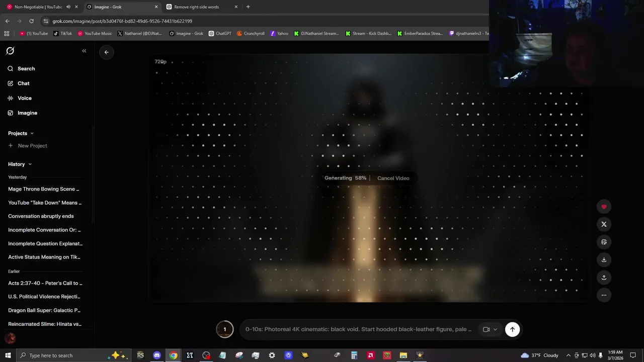Collapse the Projects section
Viewport: 644px width, 362px height.
point(21,133)
